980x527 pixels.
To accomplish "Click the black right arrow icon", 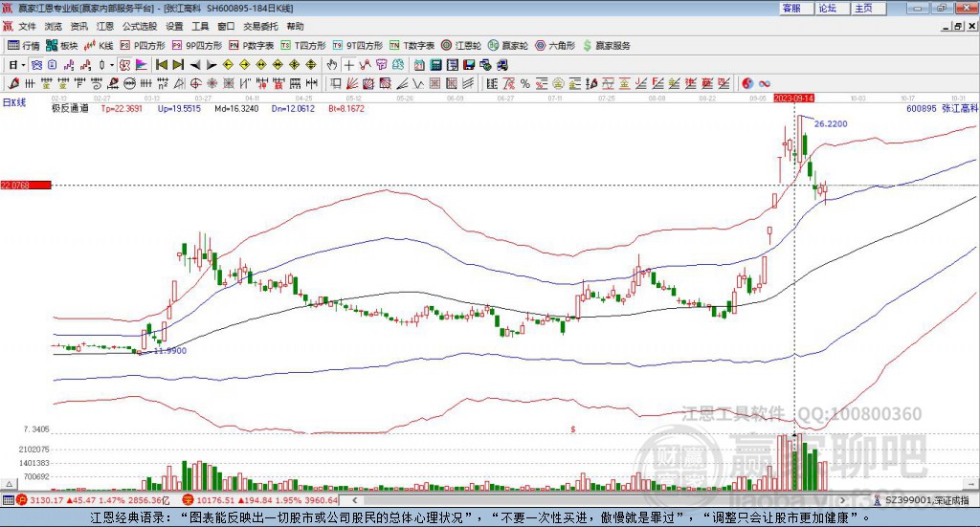I will 212,65.
